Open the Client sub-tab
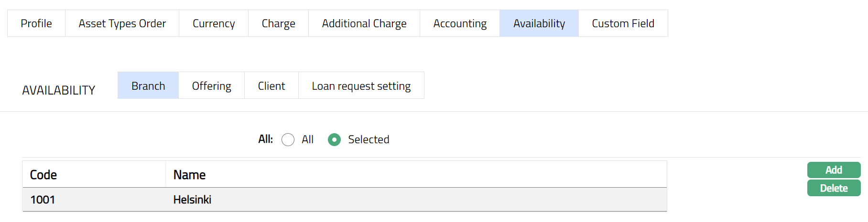Viewport: 868px width, 222px height. point(271,86)
